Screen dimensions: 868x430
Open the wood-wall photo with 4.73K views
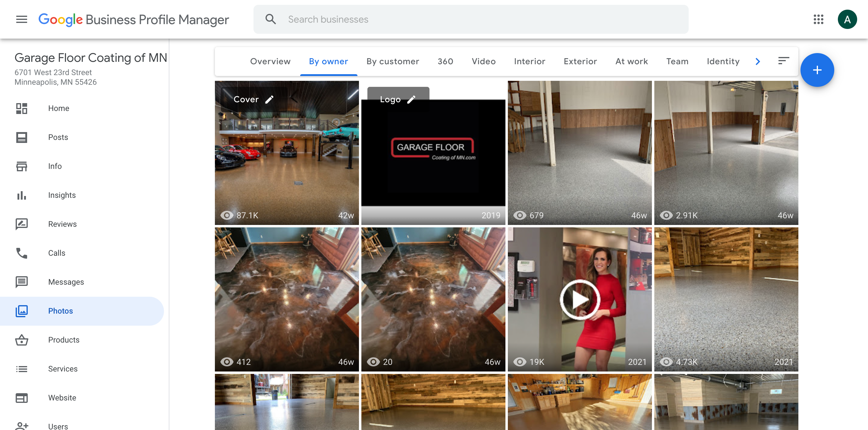pyautogui.click(x=726, y=299)
